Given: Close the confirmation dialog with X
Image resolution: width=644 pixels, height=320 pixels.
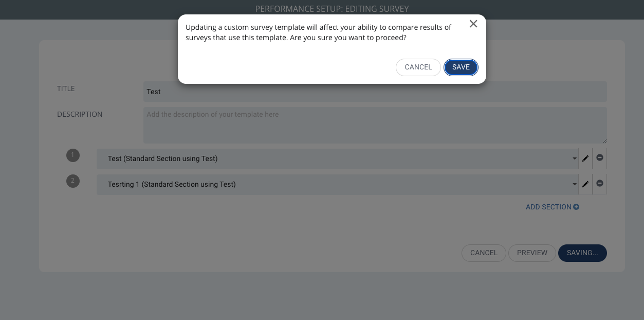Looking at the screenshot, I should click(473, 24).
